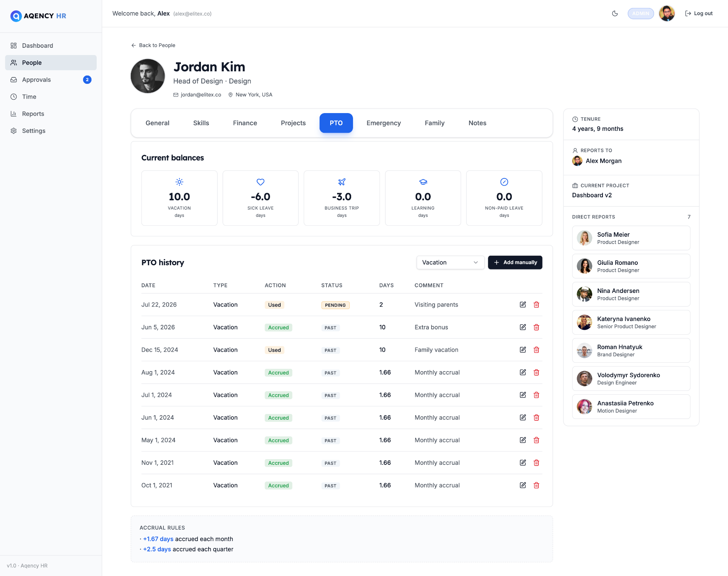Click the Sick Leave heart icon

click(x=260, y=182)
